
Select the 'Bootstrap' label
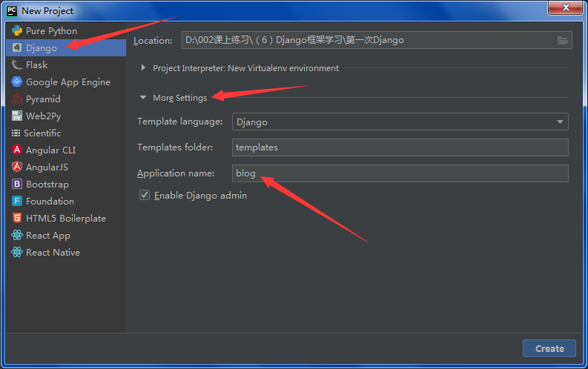tap(47, 184)
